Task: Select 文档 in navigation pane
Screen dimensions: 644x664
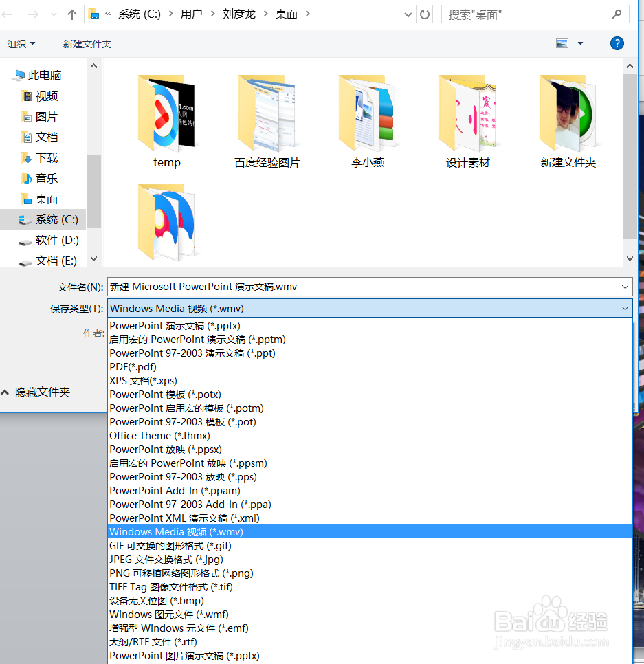Action: click(x=40, y=137)
